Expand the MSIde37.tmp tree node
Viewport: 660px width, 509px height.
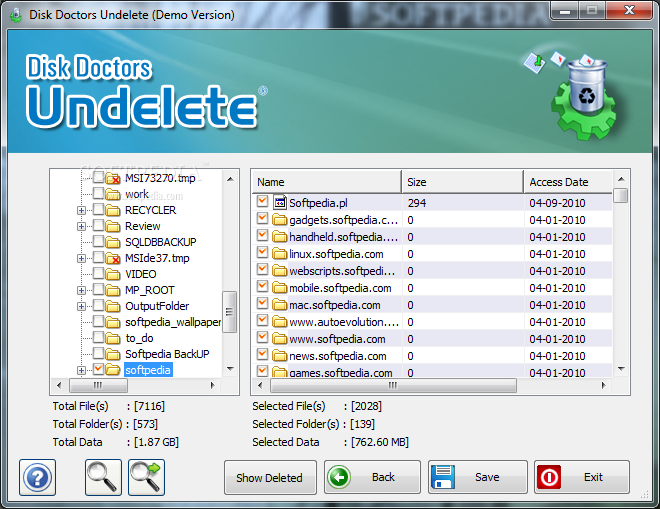[x=81, y=258]
